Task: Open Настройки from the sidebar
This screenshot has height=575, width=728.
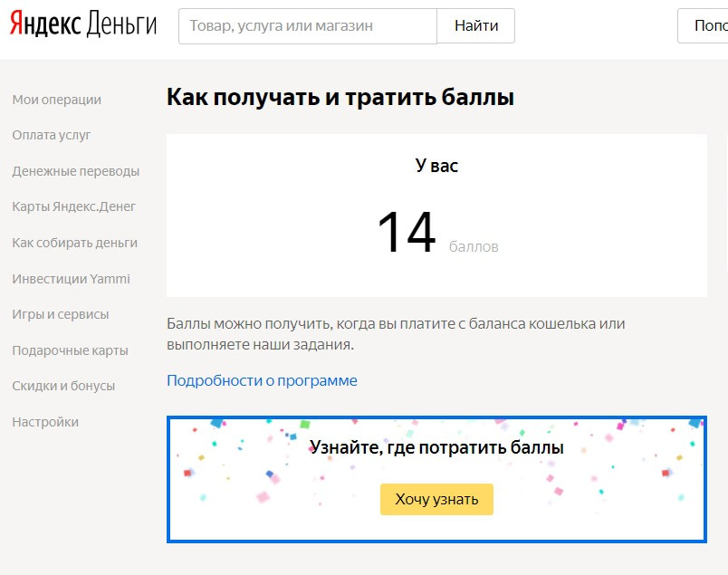Action: [45, 422]
